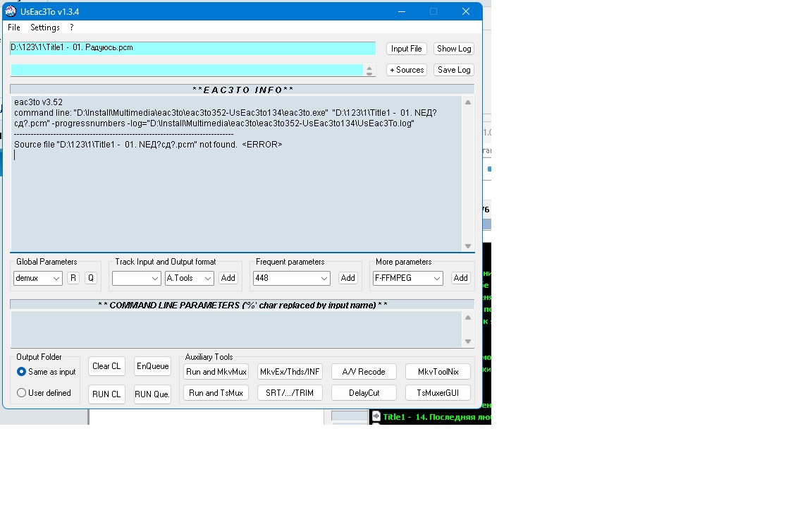This screenshot has width=812, height=508.
Task: Click inside the command line parameters box
Action: click(x=236, y=329)
